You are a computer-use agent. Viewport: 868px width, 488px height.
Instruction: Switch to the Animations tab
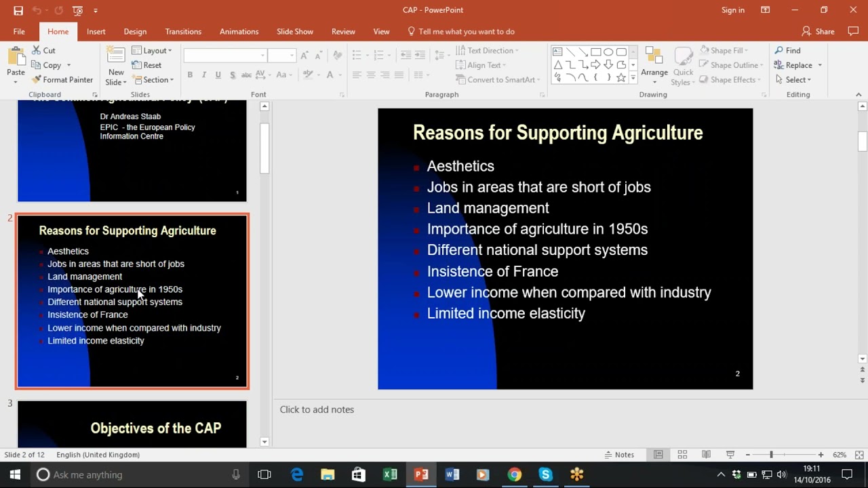click(x=239, y=31)
